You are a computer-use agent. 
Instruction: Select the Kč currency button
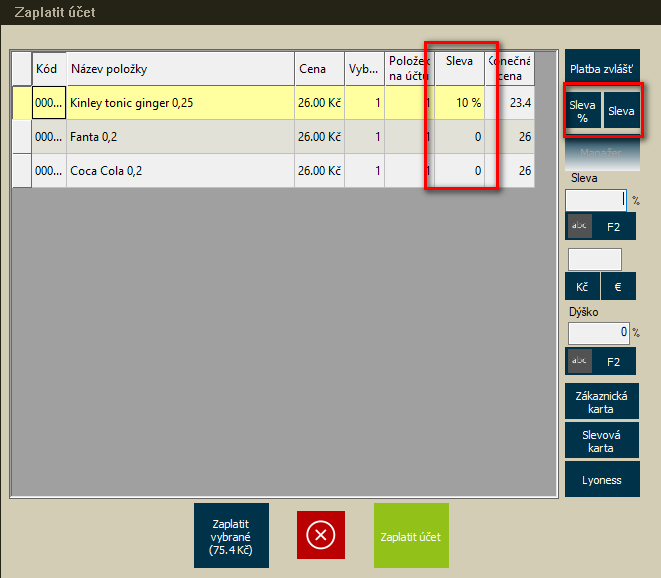pos(582,287)
